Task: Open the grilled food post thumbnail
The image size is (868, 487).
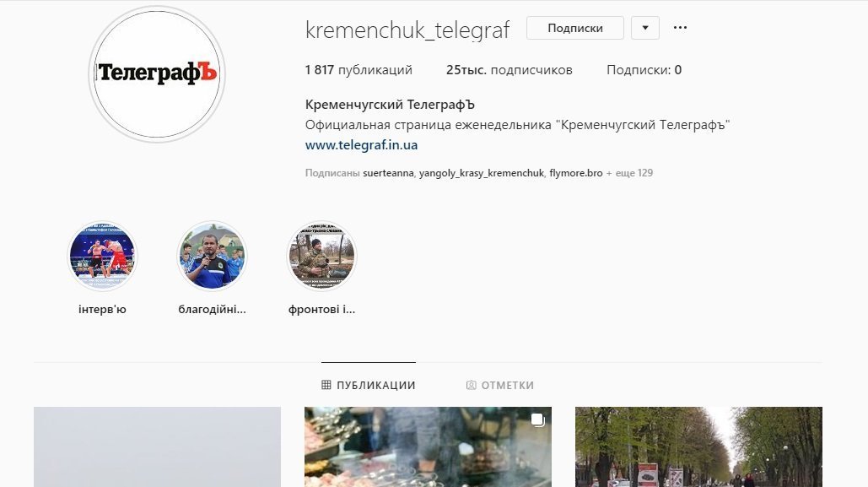Action: (x=428, y=447)
